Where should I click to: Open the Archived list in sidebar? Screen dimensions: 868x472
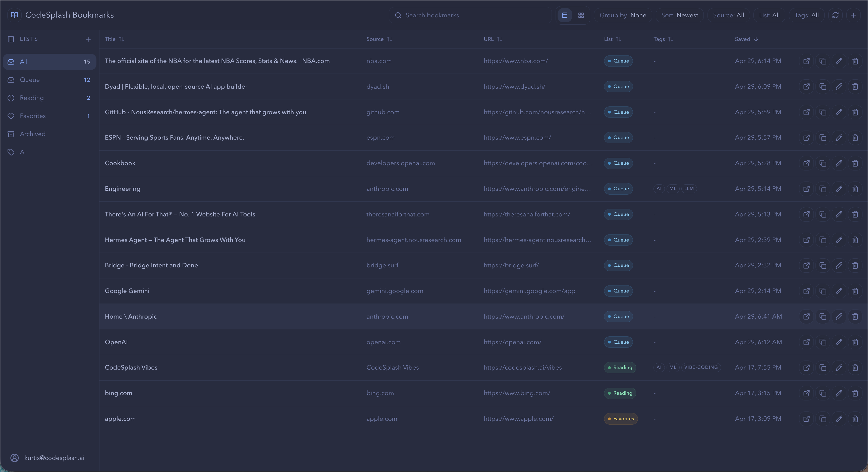point(49,134)
